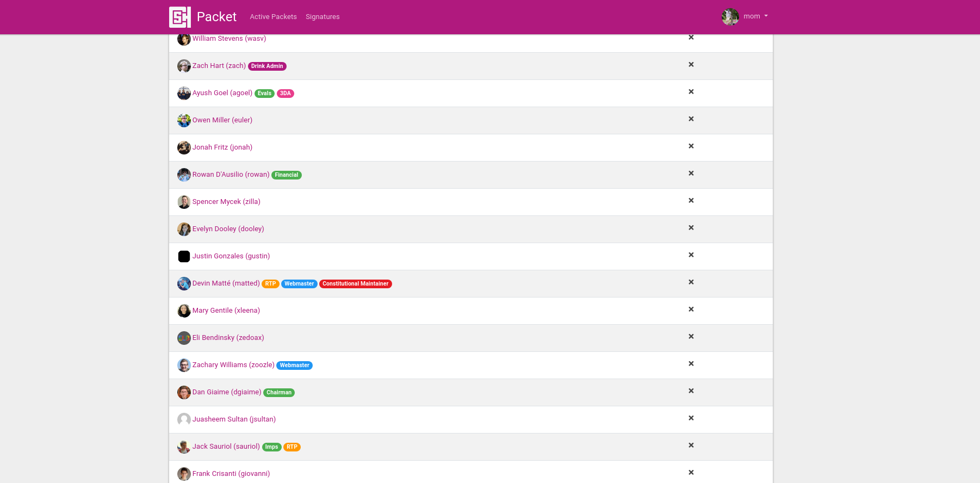Click the X mark in Jack Sauriol row
Viewport: 980px width, 483px height.
(x=691, y=445)
